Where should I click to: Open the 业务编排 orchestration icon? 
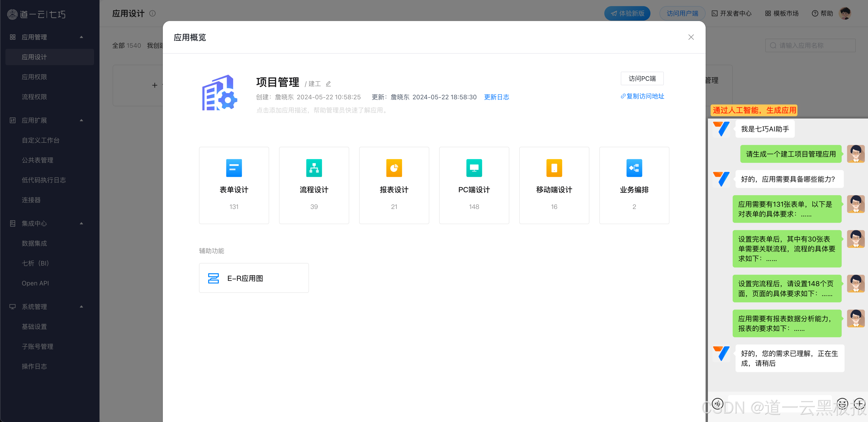(634, 168)
